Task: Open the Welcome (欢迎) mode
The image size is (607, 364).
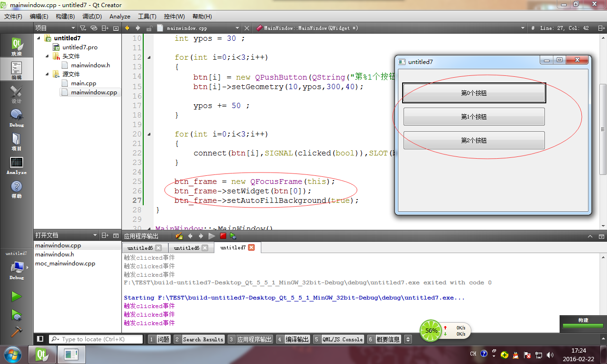Action: click(x=17, y=46)
